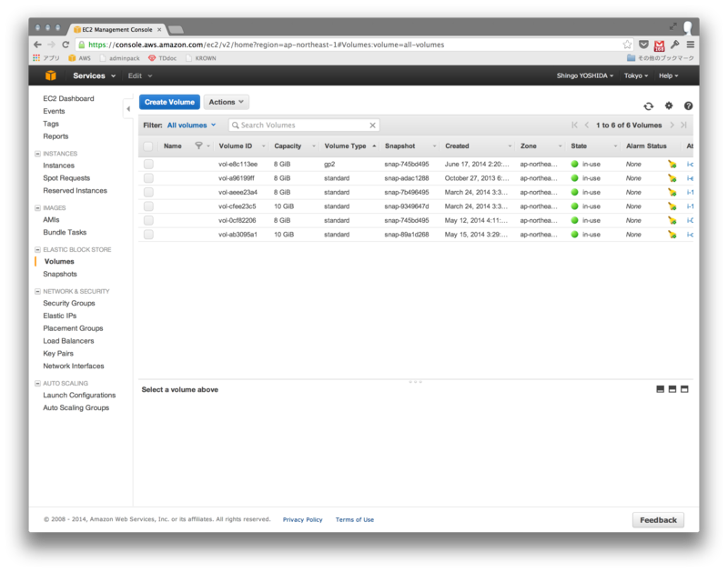The height and width of the screenshot is (572, 728).
Task: Minimize the details pane via leftmost layout icon
Action: 661,389
